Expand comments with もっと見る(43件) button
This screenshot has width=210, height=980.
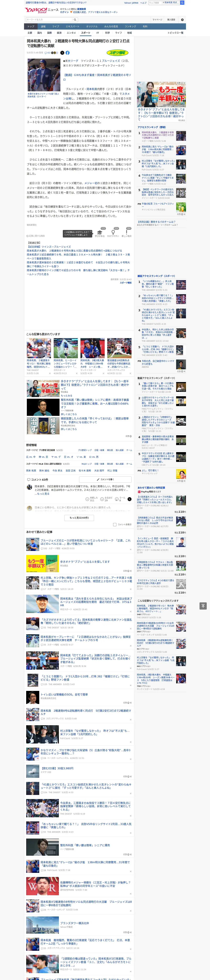tap(79, 517)
